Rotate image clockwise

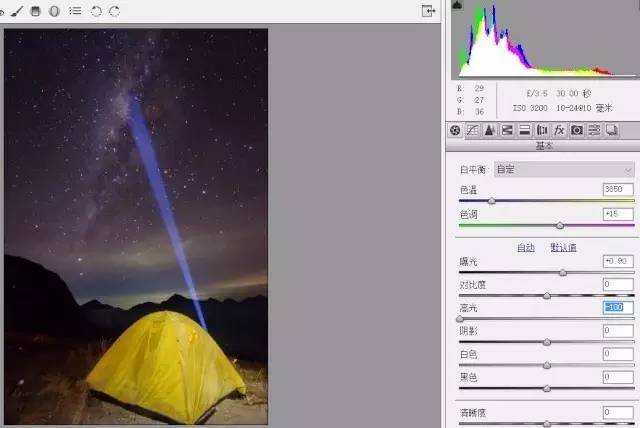point(114,11)
